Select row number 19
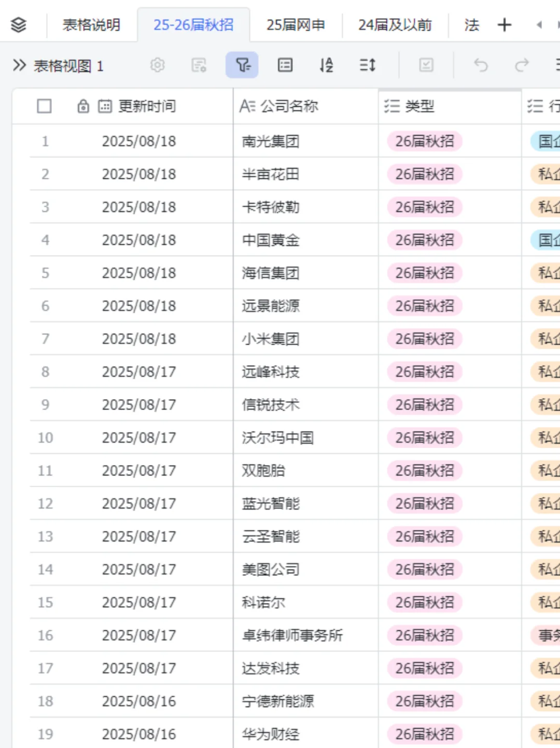This screenshot has width=560, height=748. pyautogui.click(x=45, y=733)
